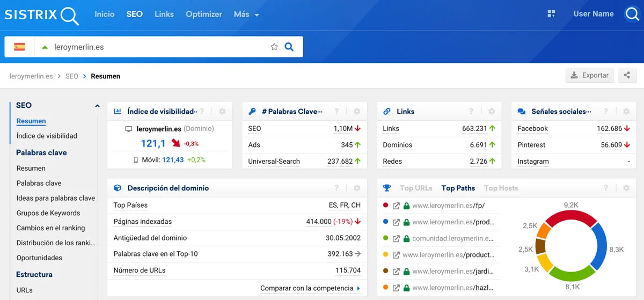This screenshot has width=644, height=300.
Task: Open settings gear of Palabras Clave box
Action: (357, 112)
